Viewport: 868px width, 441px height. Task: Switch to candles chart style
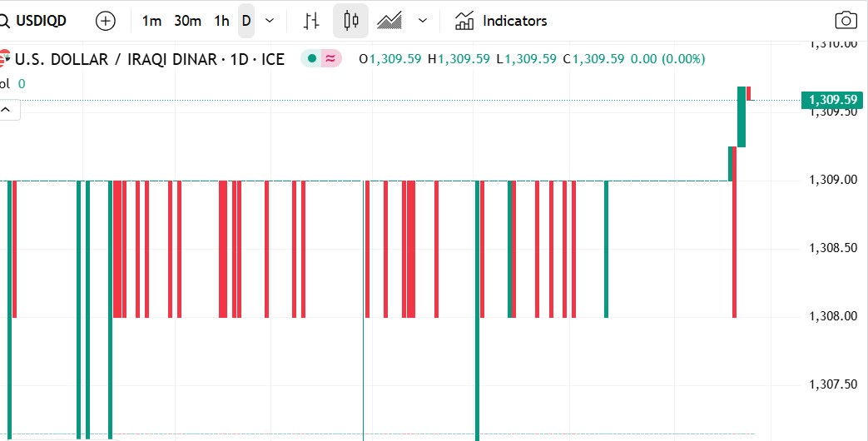350,21
